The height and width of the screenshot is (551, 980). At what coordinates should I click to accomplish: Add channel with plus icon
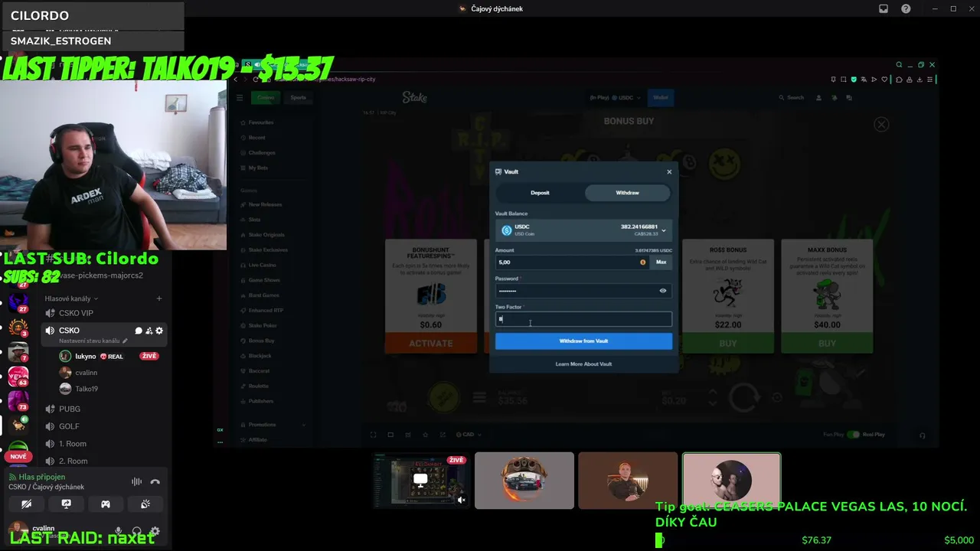coord(158,298)
